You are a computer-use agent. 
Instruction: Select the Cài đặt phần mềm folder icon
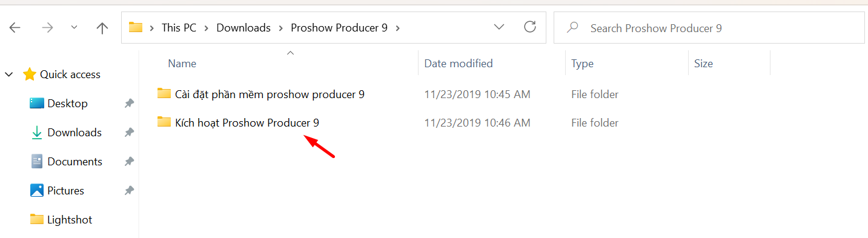click(x=164, y=93)
